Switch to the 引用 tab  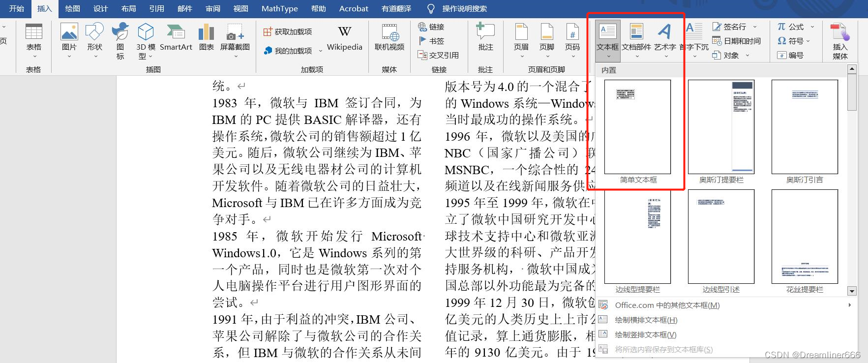coord(156,8)
